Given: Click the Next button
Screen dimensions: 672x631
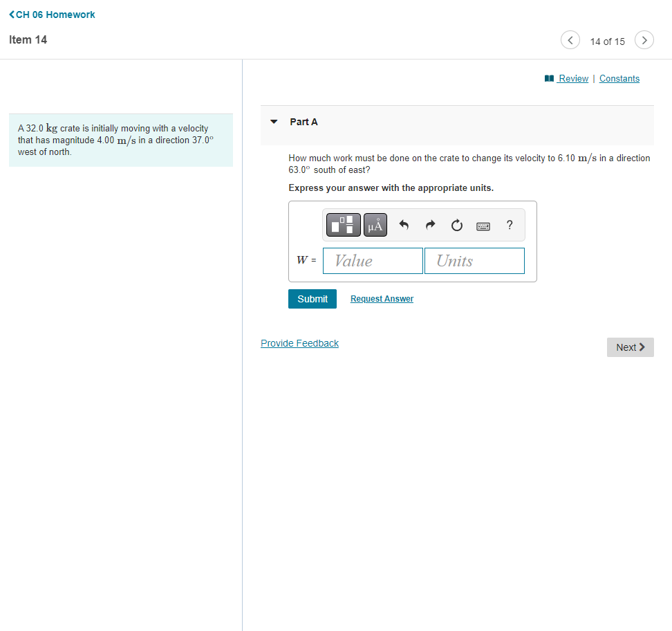Looking at the screenshot, I should click(630, 347).
